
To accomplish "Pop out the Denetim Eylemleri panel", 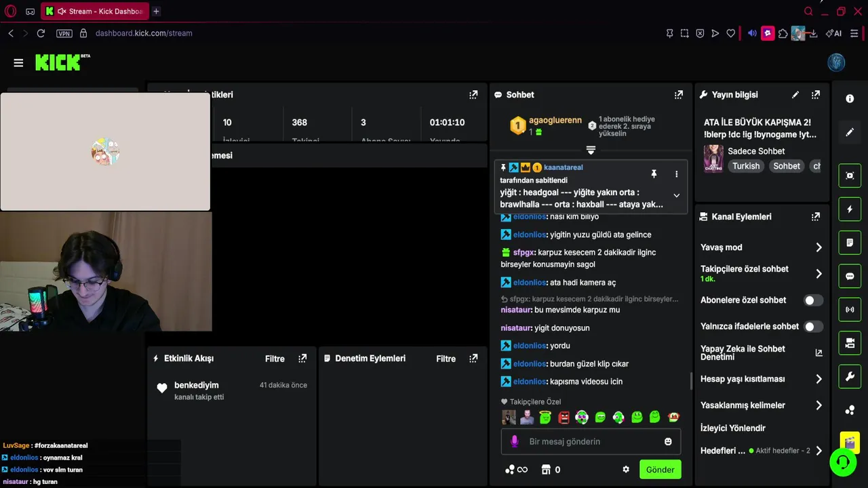I will [x=473, y=359].
